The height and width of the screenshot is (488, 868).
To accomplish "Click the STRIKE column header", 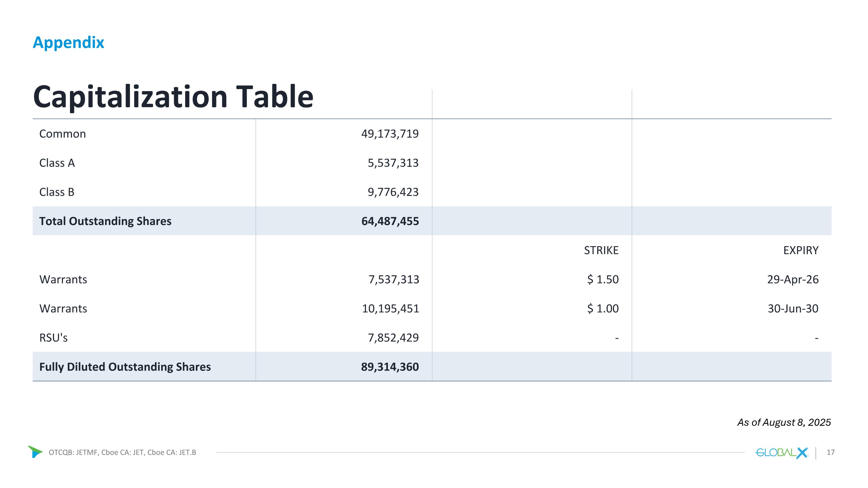I will [601, 250].
